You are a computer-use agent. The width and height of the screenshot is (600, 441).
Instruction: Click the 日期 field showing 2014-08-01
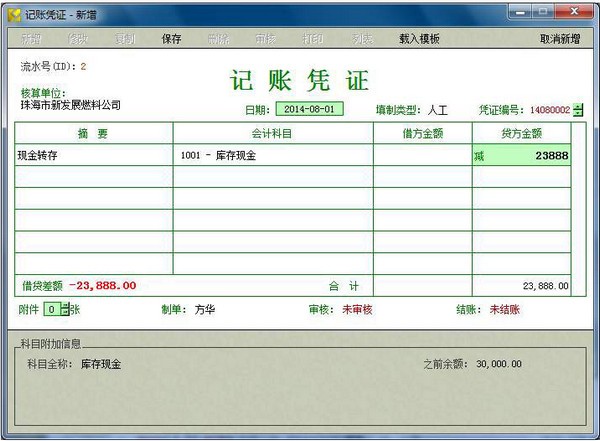pos(309,110)
